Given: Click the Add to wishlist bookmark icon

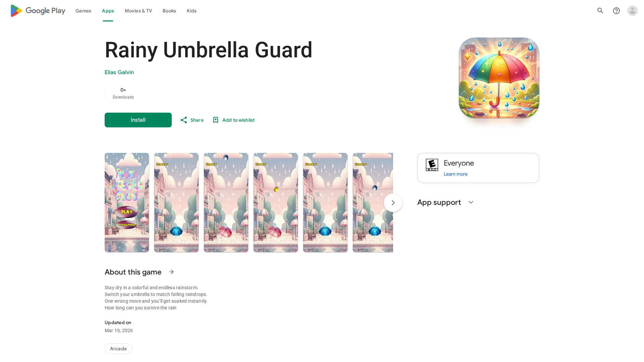Looking at the screenshot, I should [x=216, y=120].
